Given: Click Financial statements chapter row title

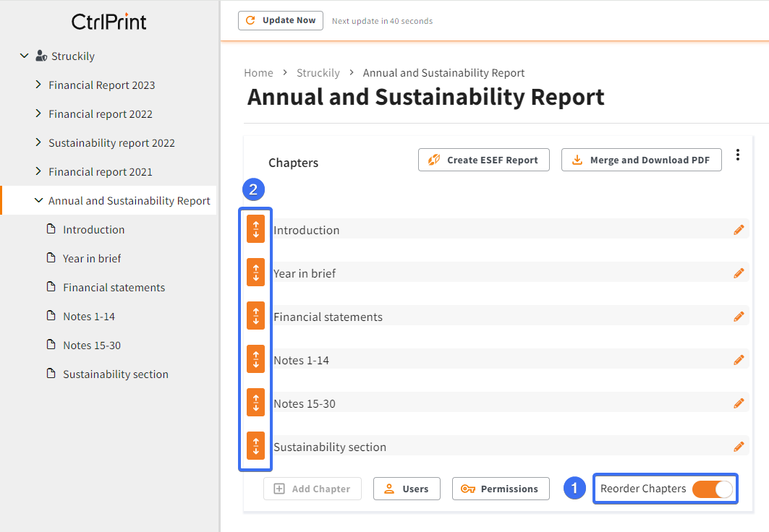Looking at the screenshot, I should tap(328, 317).
